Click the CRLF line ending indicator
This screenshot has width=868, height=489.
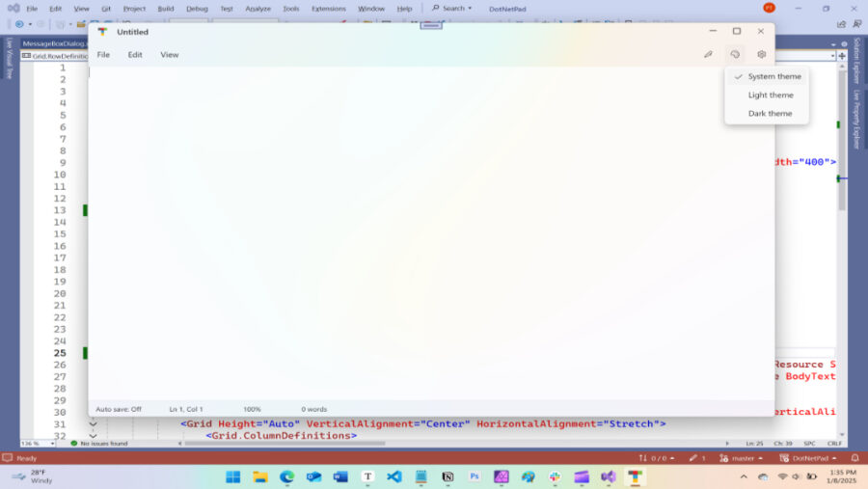[834, 444]
